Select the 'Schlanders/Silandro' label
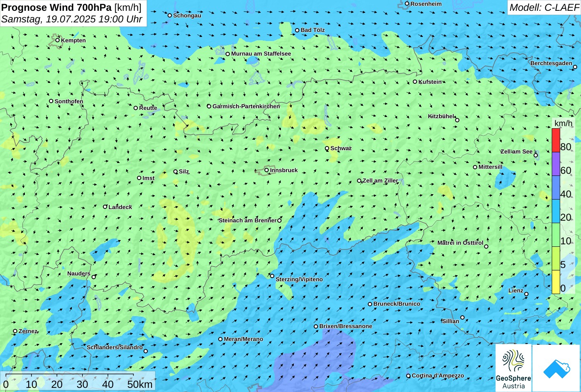 point(115,347)
